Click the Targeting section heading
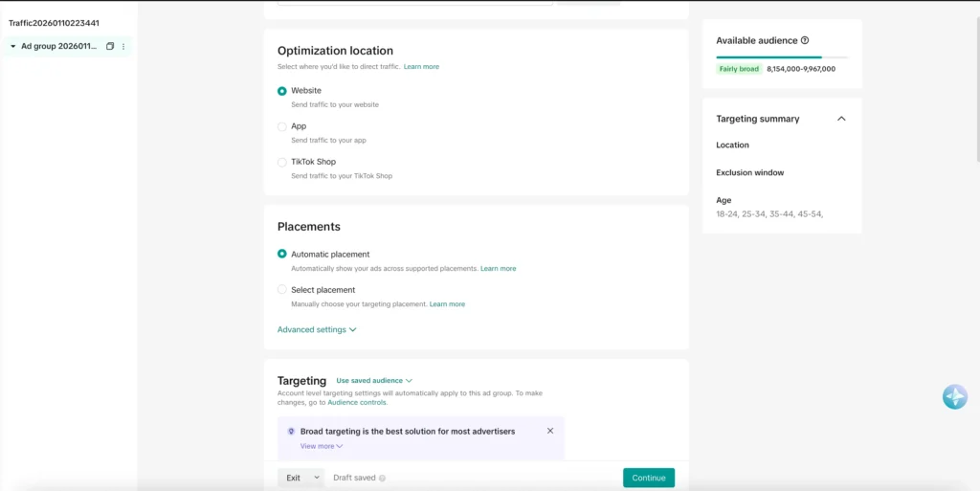Image resolution: width=980 pixels, height=491 pixels. [x=301, y=380]
